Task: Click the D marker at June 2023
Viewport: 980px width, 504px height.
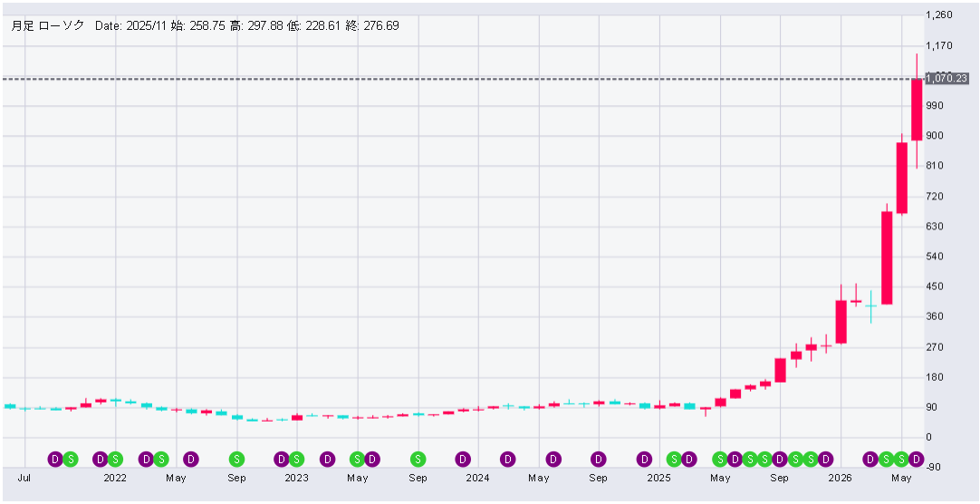Action: pos(372,460)
